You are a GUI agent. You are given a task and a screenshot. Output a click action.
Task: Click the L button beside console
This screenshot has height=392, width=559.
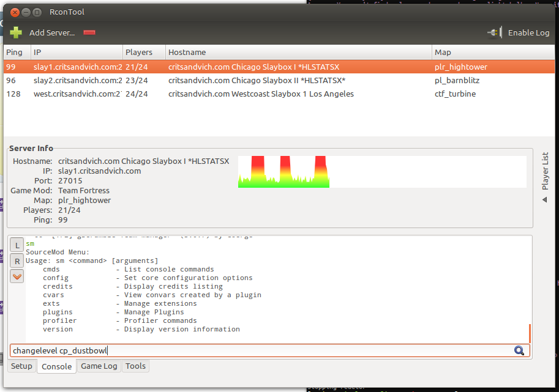[x=17, y=245]
